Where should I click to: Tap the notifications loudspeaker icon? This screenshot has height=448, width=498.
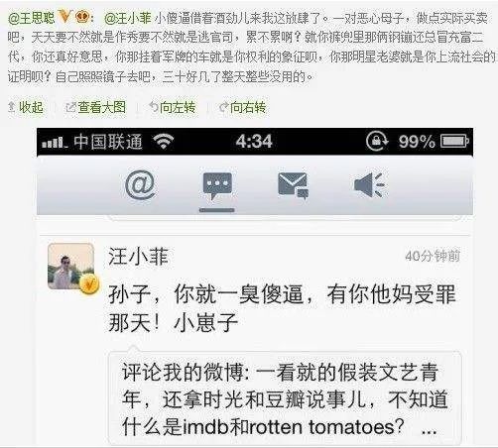(369, 185)
